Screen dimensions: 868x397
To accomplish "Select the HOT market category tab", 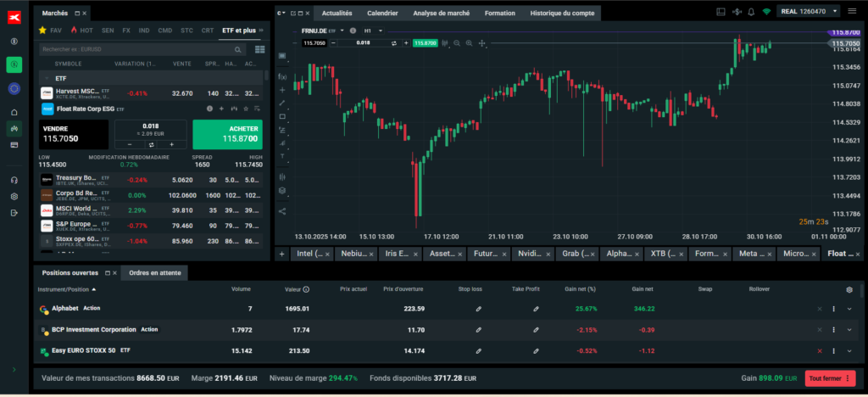I will point(82,31).
